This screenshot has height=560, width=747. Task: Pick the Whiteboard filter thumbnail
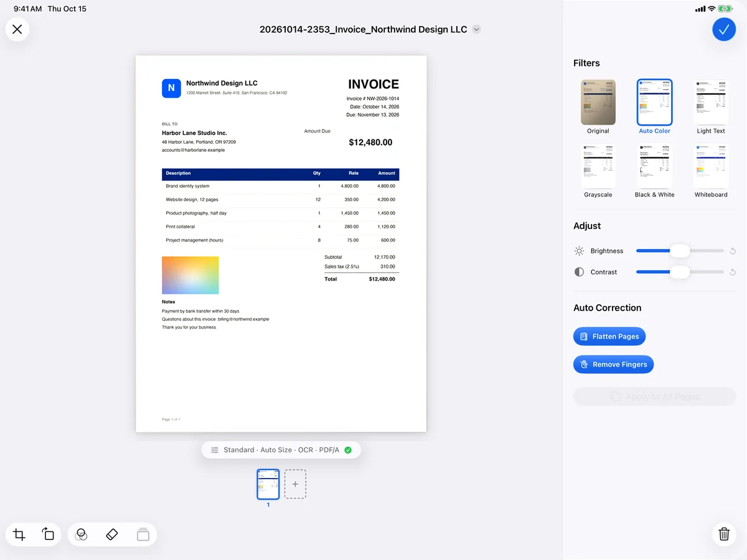711,170
